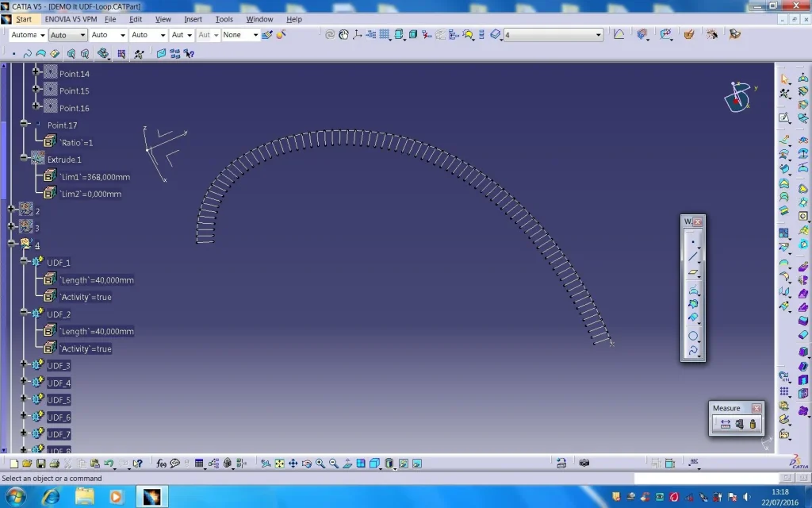The height and width of the screenshot is (508, 812).
Task: Select the `Lim1`=368,000mm parameter
Action: [95, 177]
